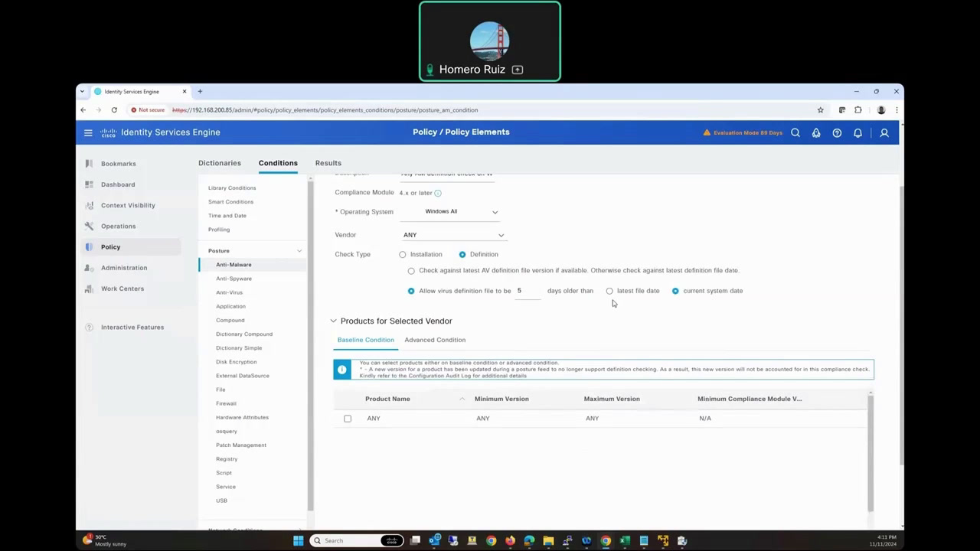Viewport: 980px width, 551px height.
Task: Open the Vendor ANY dropdown
Action: click(453, 235)
